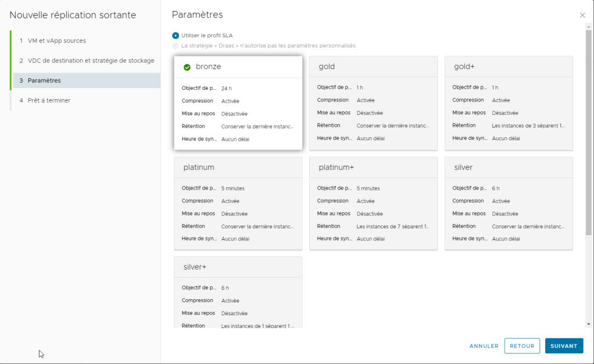This screenshot has height=364, width=594.
Task: Click the vertical scrollbar thumb
Action: point(588,132)
